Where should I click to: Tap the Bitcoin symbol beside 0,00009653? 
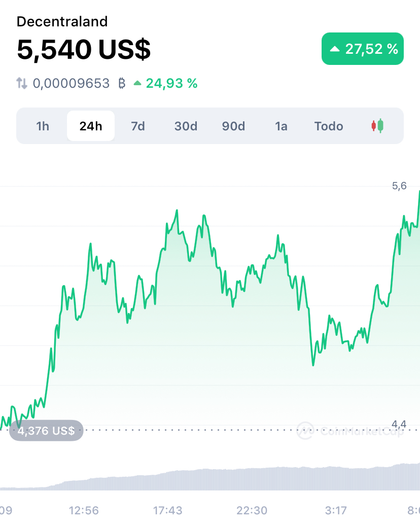[122, 83]
